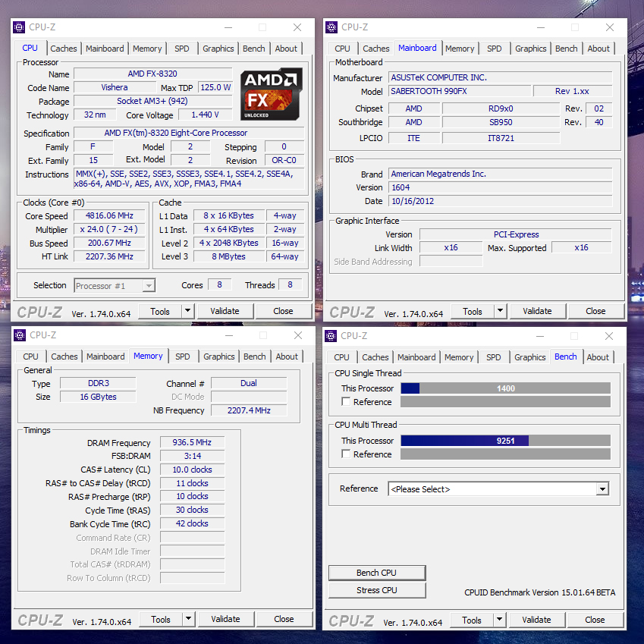Click the BIOS version value 1604

point(500,187)
